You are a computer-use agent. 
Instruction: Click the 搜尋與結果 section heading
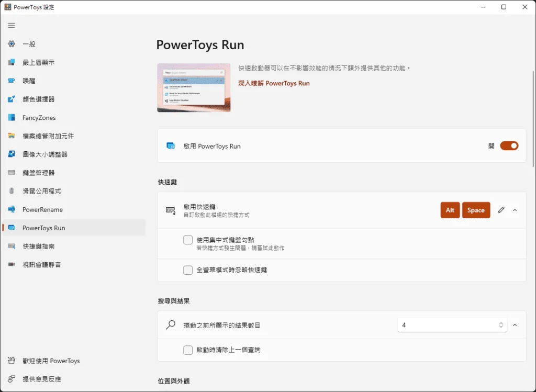[174, 301]
